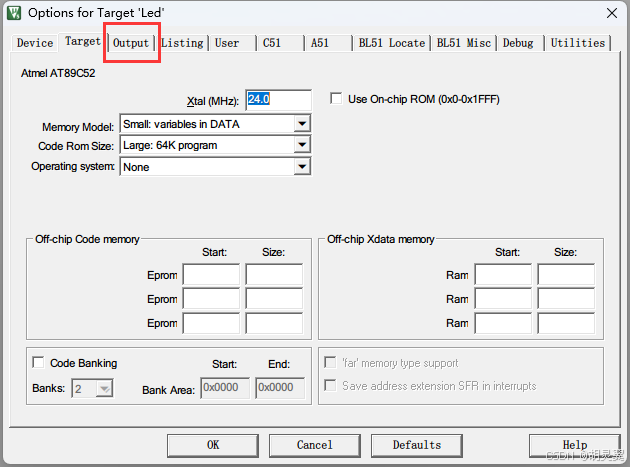Open the Banks dropdown
Image resolution: width=630 pixels, height=467 pixels.
[x=104, y=388]
